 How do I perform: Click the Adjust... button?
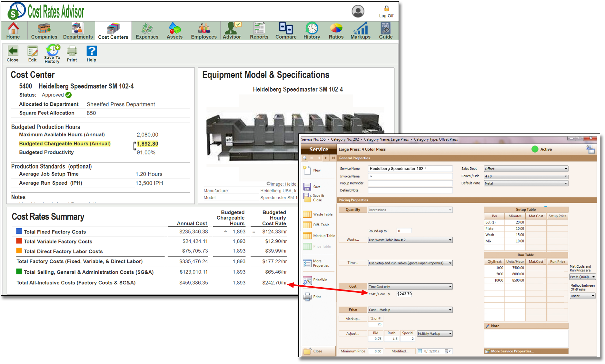click(x=353, y=333)
